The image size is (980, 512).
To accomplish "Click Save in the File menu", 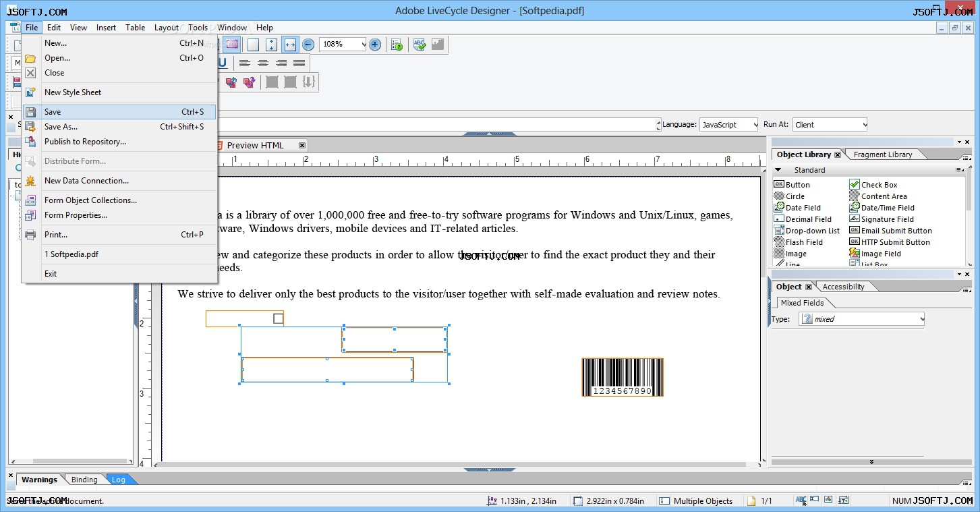I will point(119,112).
